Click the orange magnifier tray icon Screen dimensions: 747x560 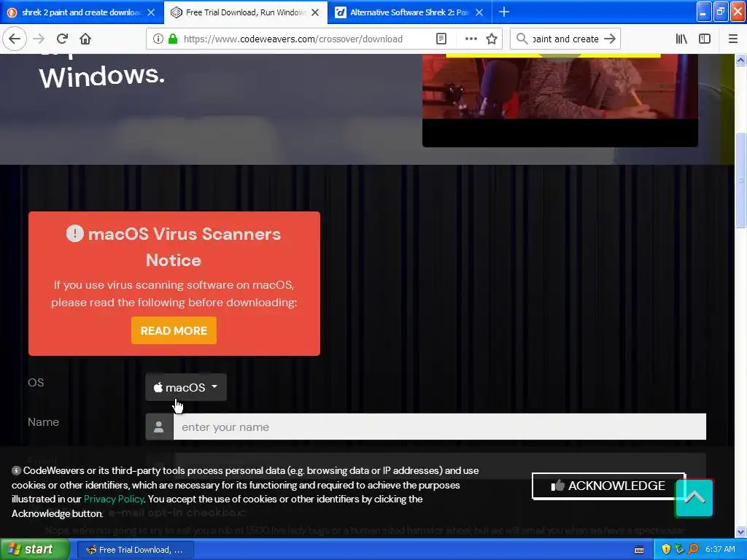(x=693, y=550)
